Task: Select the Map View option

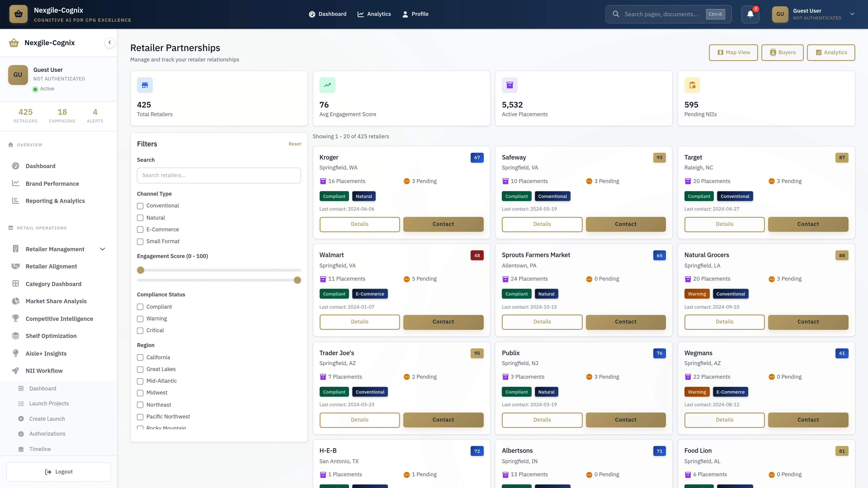Action: point(733,53)
